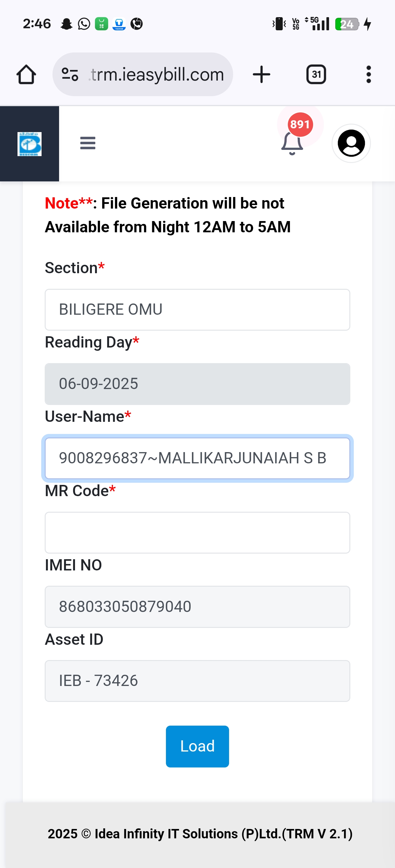Tap the browser home icon
This screenshot has width=395, height=868.
26,74
